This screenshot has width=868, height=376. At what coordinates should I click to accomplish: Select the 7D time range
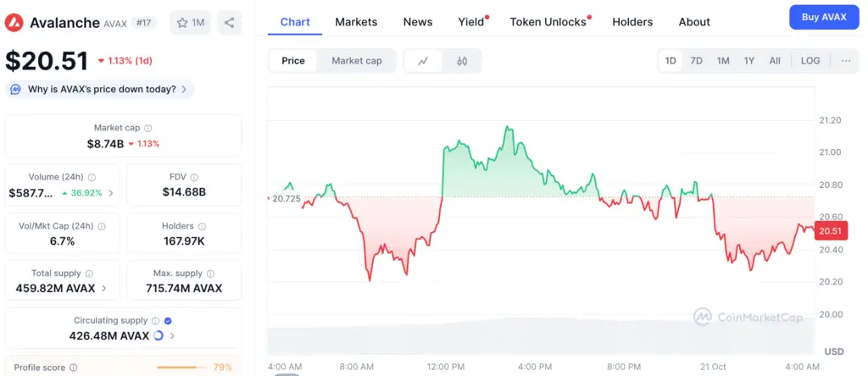pyautogui.click(x=696, y=61)
